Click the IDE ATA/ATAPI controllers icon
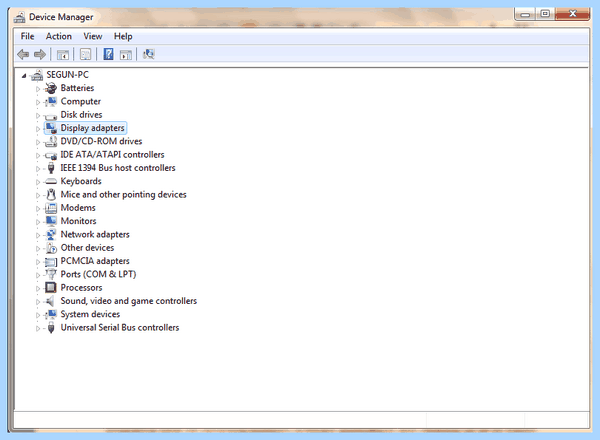This screenshot has height=440, width=600. coord(51,155)
